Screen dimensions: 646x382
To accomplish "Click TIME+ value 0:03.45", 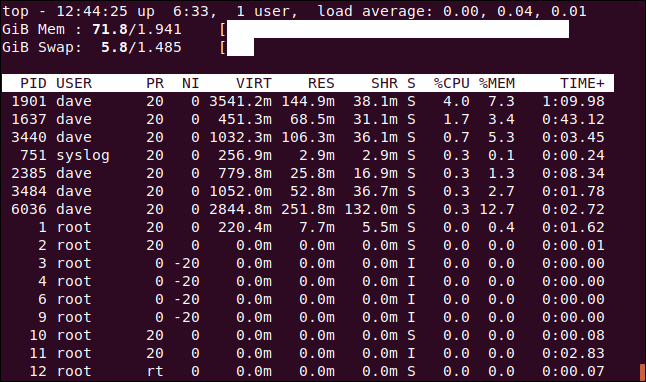I will click(573, 137).
